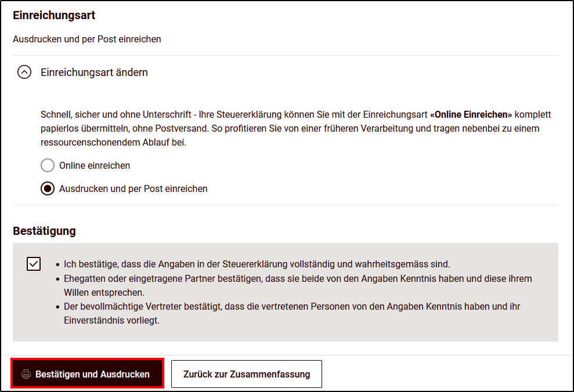This screenshot has height=392, width=574.
Task: Click the printer icon in the confirm button
Action: pyautogui.click(x=26, y=374)
